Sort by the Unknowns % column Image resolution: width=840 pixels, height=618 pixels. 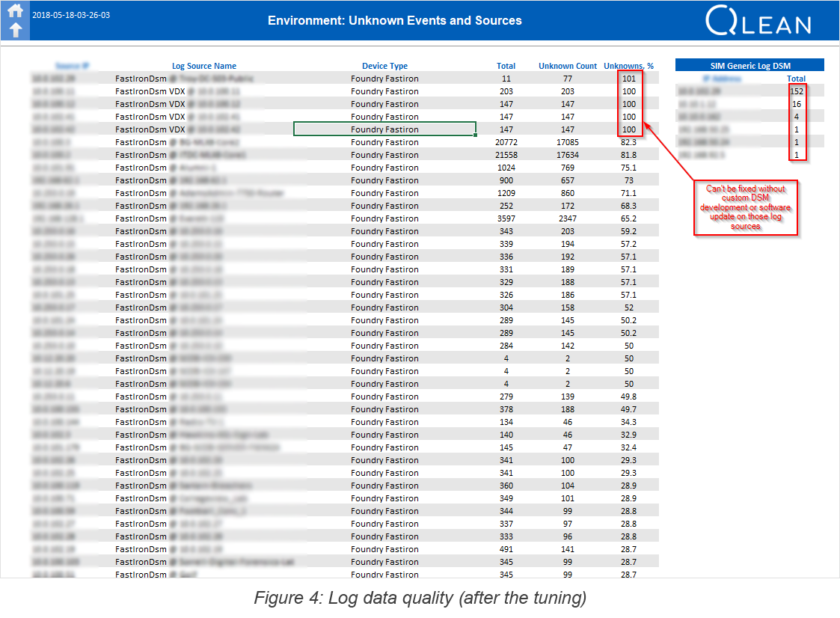[x=628, y=66]
